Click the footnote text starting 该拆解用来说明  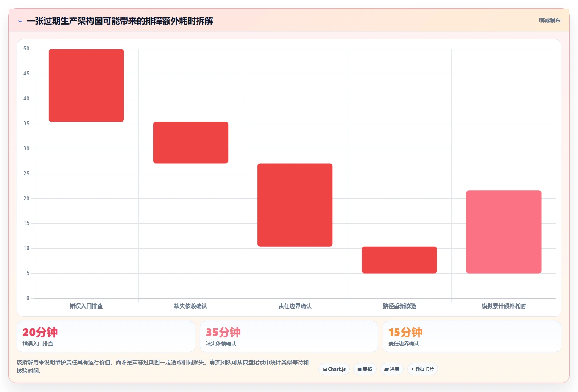(x=162, y=367)
